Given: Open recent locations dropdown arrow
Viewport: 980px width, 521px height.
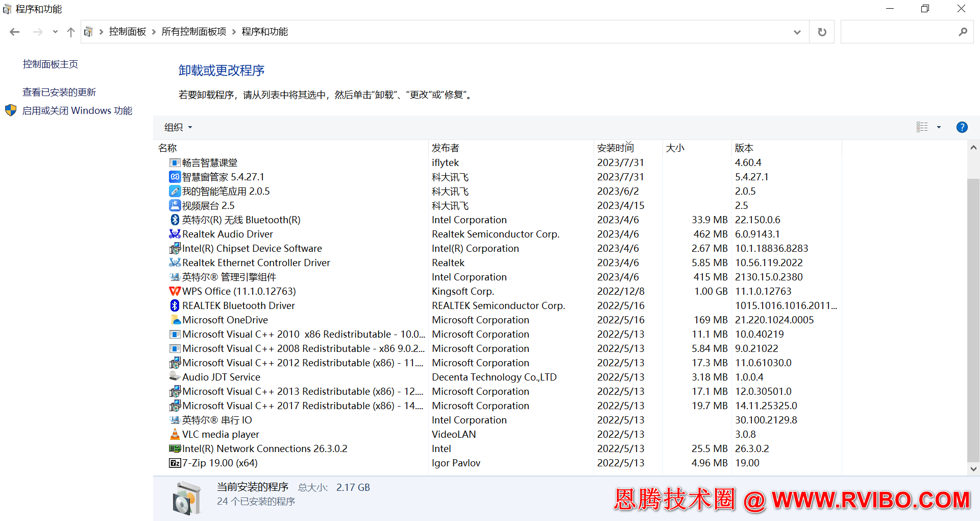Looking at the screenshot, I should coord(55,32).
